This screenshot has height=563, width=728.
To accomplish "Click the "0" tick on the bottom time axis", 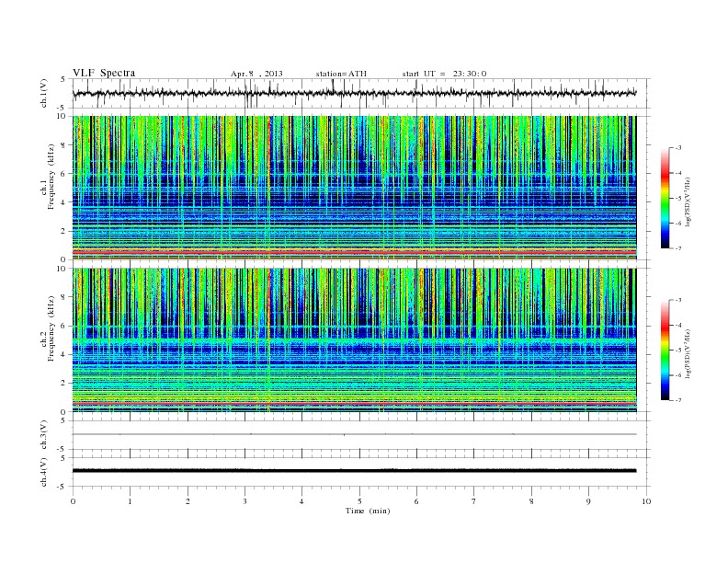I will 73,501.
